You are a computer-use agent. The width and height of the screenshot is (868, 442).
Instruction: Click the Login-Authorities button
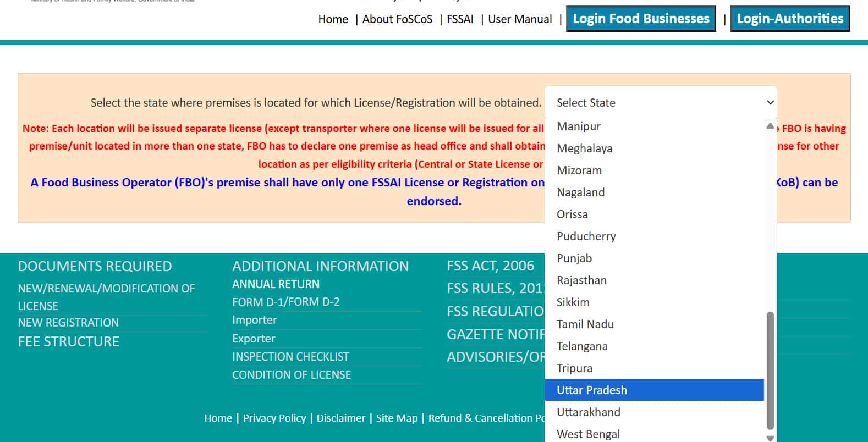(790, 19)
